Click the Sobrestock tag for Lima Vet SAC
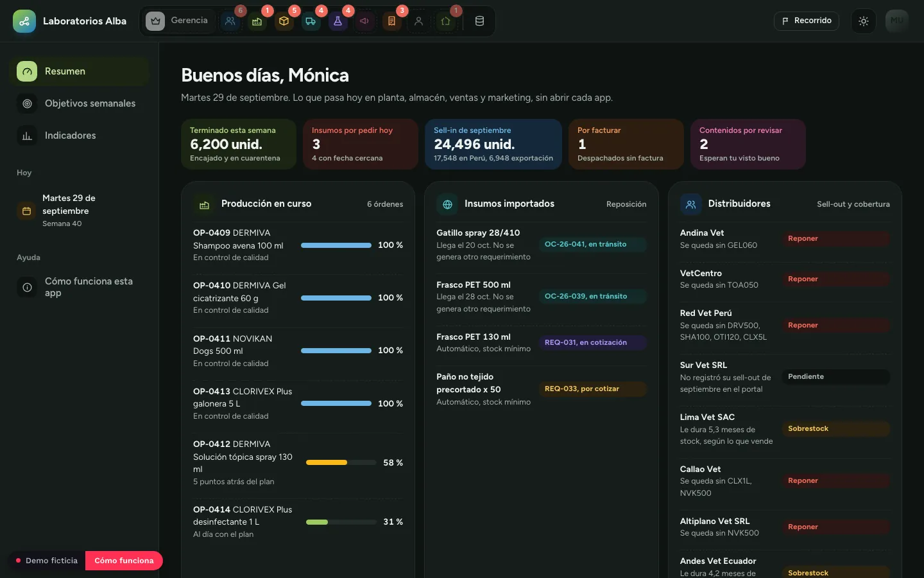This screenshot has width=924, height=578. click(x=836, y=429)
